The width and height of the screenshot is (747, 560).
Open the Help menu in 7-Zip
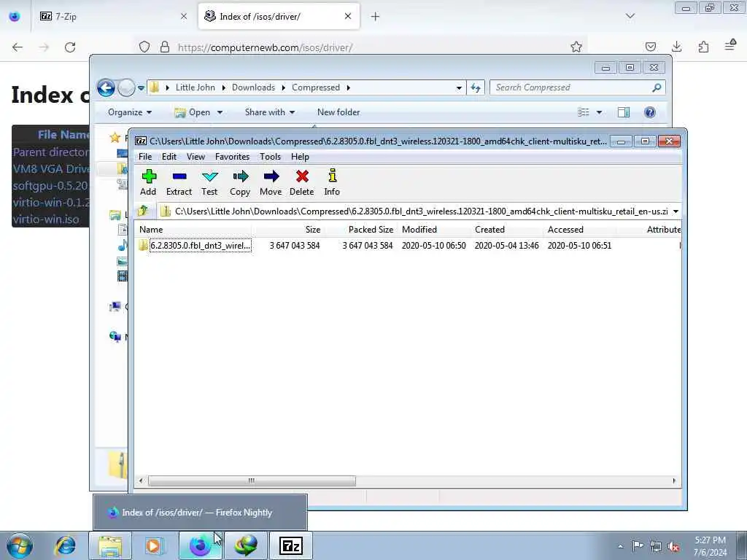pos(300,157)
